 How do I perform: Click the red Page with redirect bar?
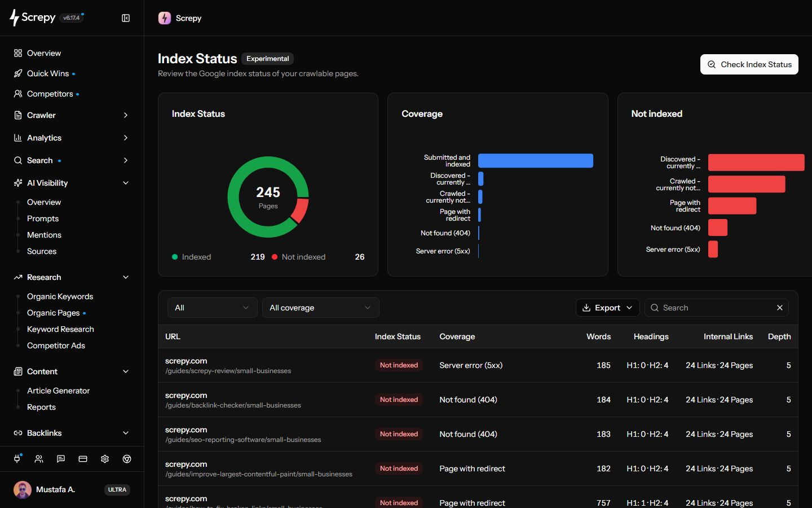click(x=732, y=206)
